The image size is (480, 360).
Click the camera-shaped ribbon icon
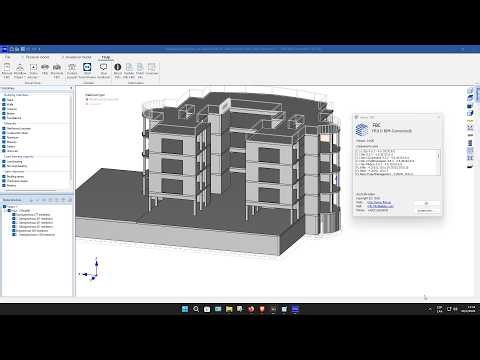(x=57, y=71)
